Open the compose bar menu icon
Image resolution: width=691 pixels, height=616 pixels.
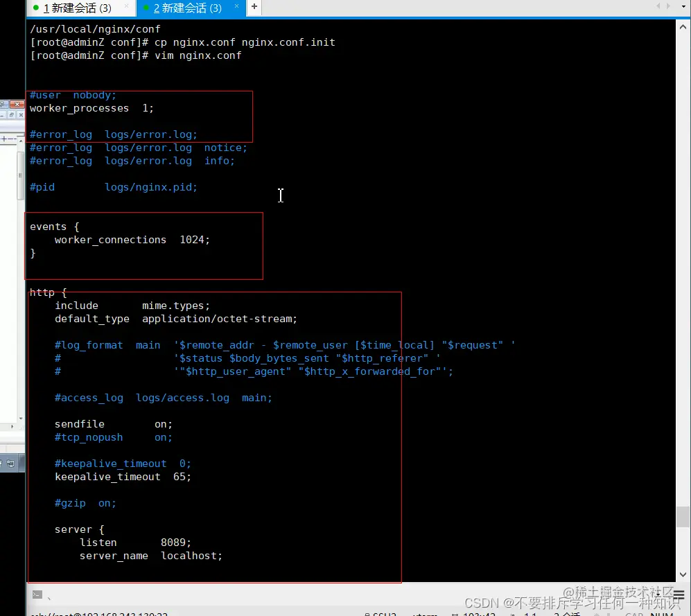click(679, 595)
